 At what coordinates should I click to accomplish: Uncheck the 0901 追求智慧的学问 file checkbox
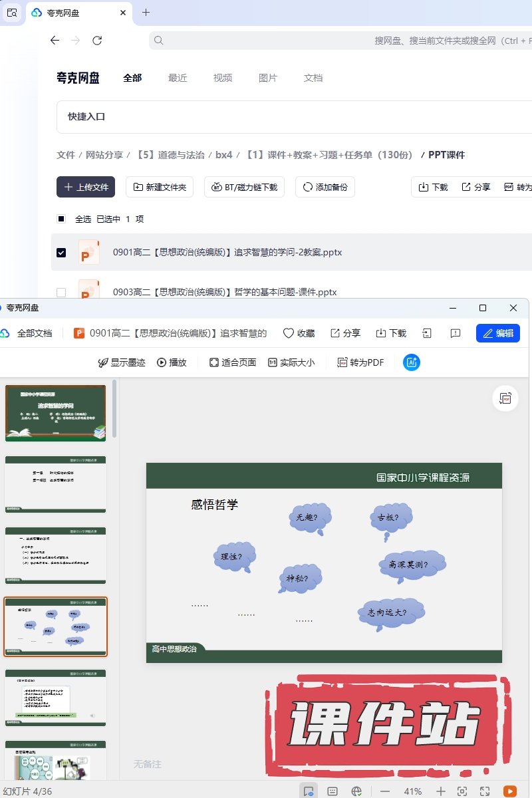point(61,253)
